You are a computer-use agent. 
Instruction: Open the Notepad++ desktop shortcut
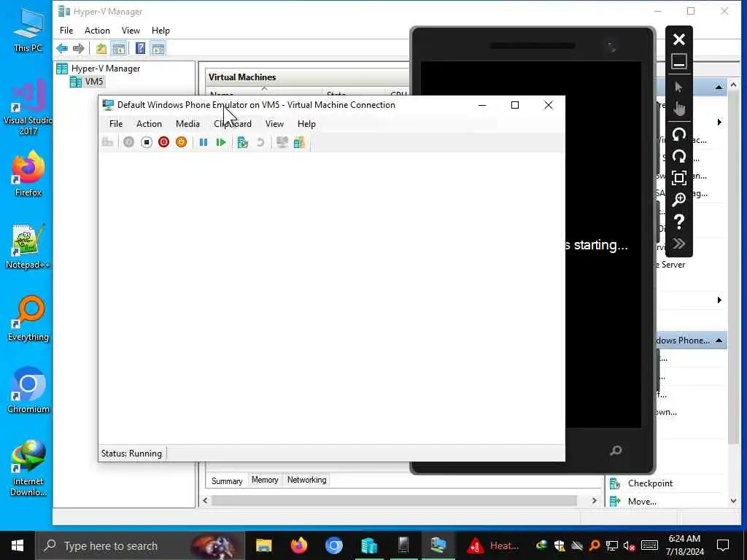click(28, 246)
